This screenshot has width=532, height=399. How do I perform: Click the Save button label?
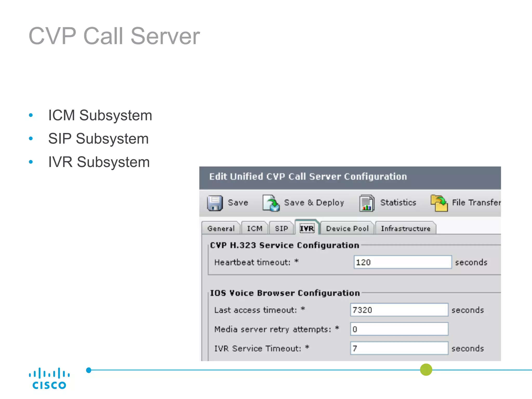pos(238,203)
